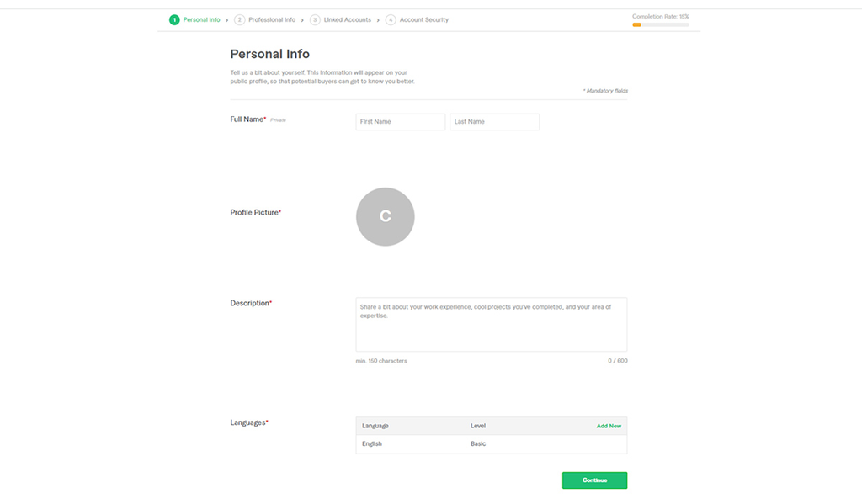Click the Completion Rate progress bar
862x504 pixels.
click(x=661, y=25)
